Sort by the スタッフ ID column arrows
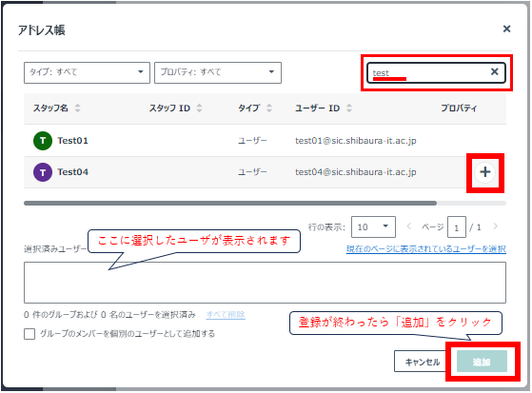Viewport: 532px width, 393px height. click(199, 108)
